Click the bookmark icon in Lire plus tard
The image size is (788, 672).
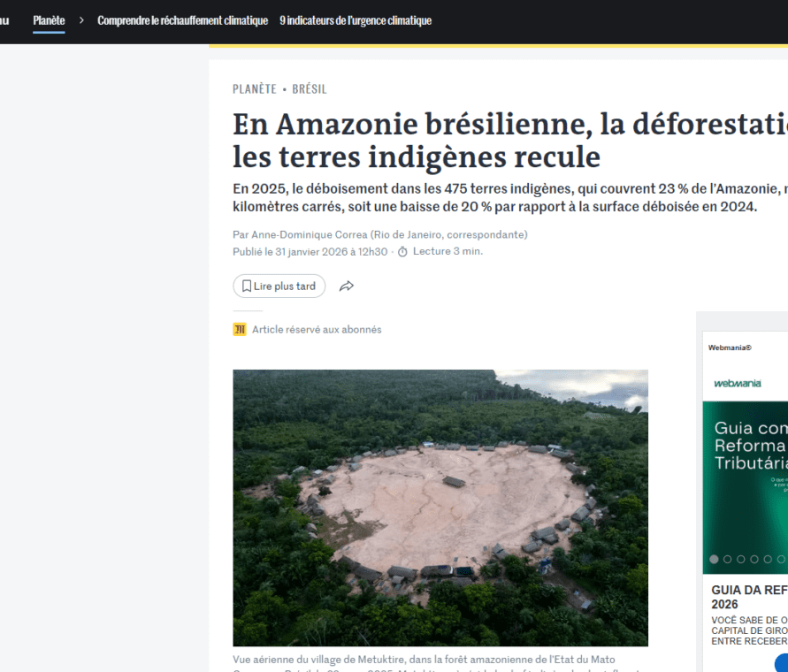click(247, 286)
